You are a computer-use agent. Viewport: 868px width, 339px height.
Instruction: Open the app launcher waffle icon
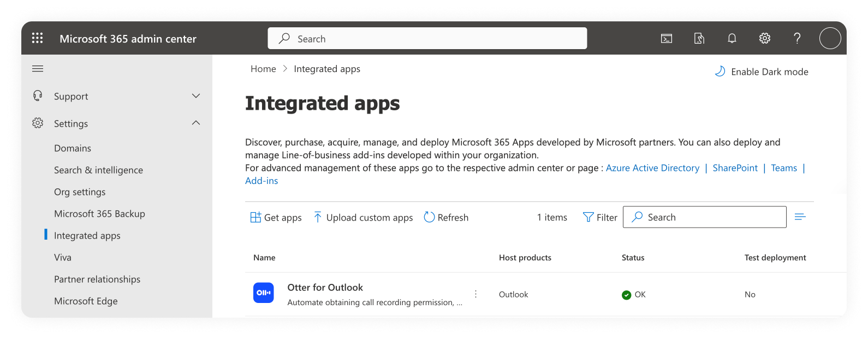coord(37,38)
